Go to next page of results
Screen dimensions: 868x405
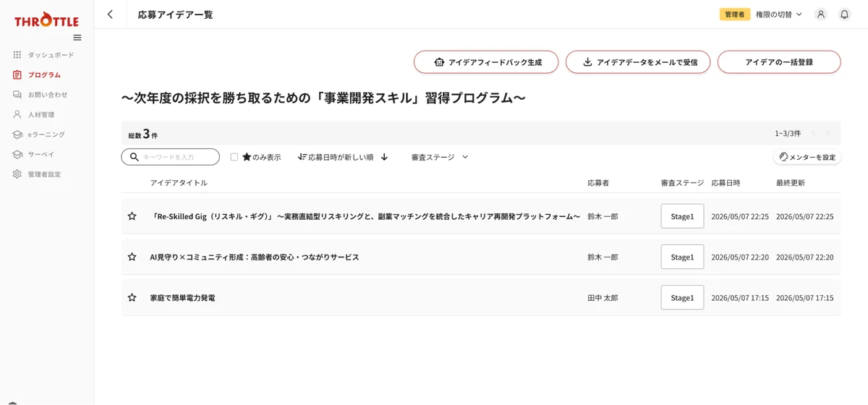point(828,133)
